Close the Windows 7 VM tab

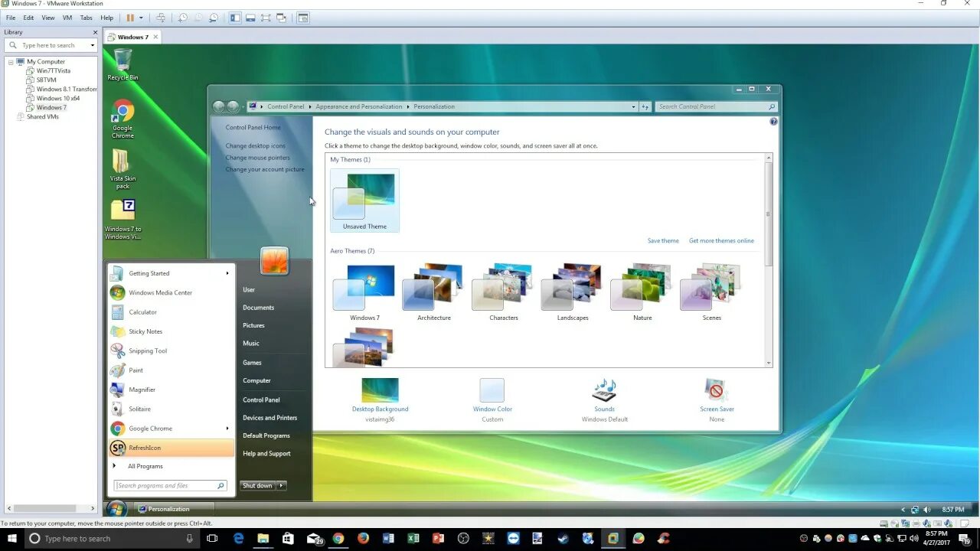(x=156, y=37)
